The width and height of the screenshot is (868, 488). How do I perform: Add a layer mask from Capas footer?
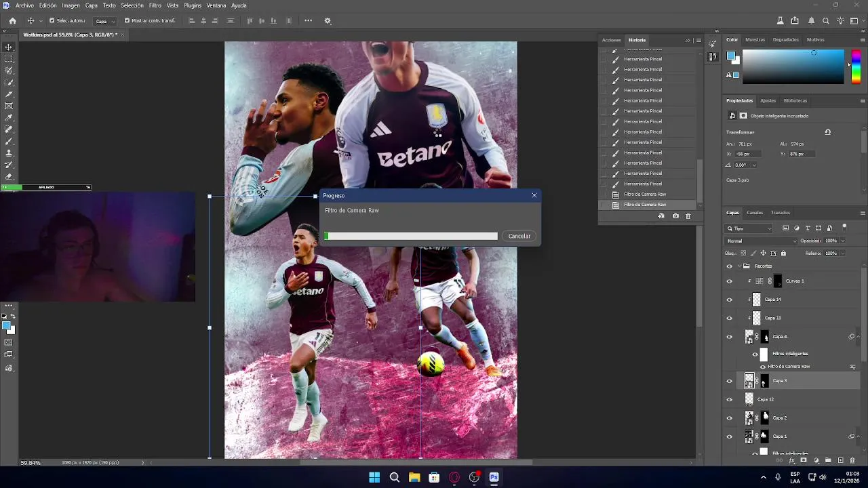coord(804,460)
